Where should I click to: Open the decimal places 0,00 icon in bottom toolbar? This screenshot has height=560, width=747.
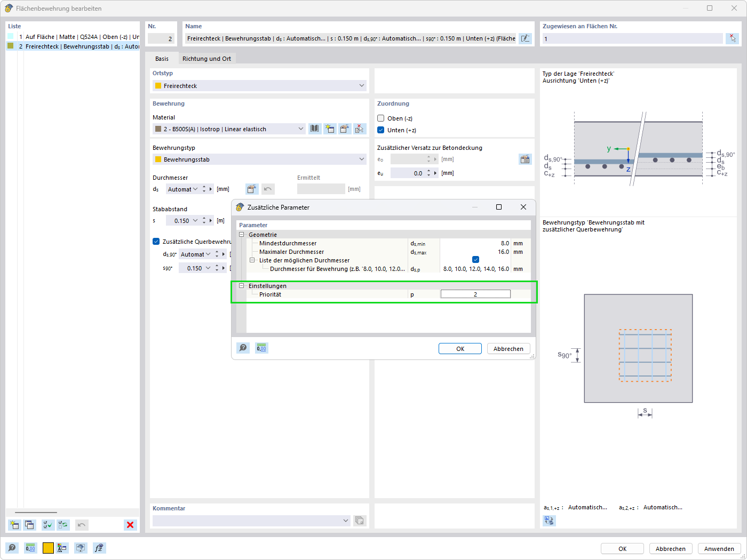click(30, 548)
